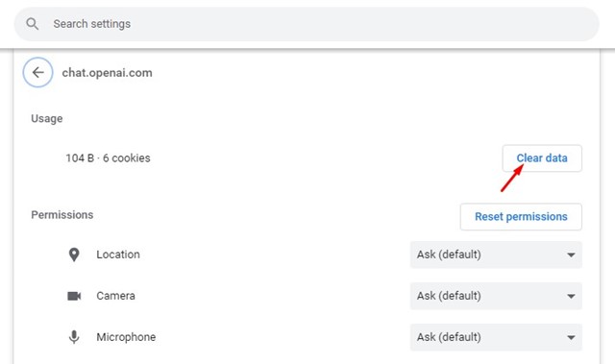615x364 pixels.
Task: Click the Camera permission label
Action: pos(115,296)
